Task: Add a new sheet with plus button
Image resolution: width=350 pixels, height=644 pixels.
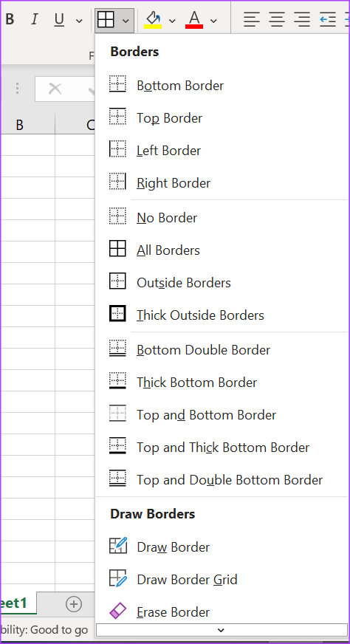Action: [x=74, y=604]
